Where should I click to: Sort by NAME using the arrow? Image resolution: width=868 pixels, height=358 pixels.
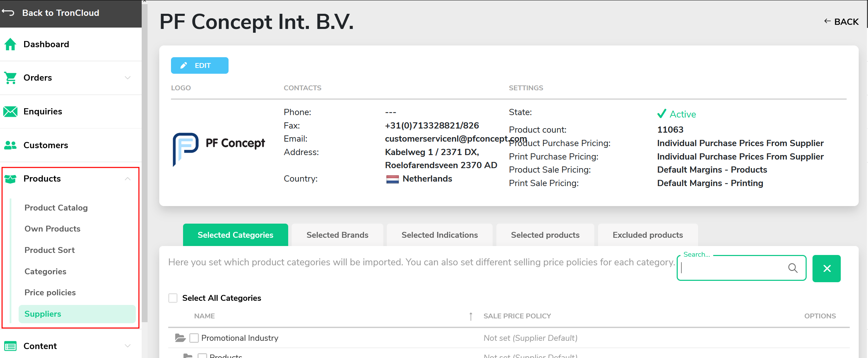click(x=471, y=316)
